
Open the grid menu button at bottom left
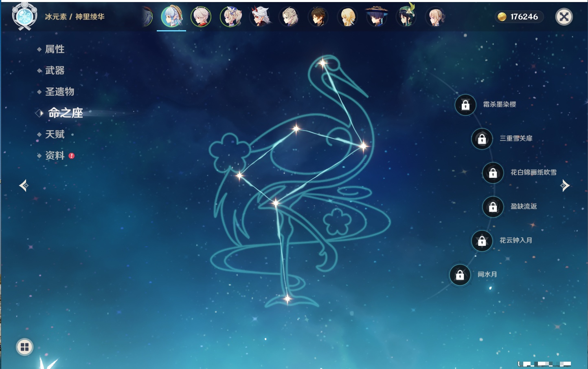point(24,347)
